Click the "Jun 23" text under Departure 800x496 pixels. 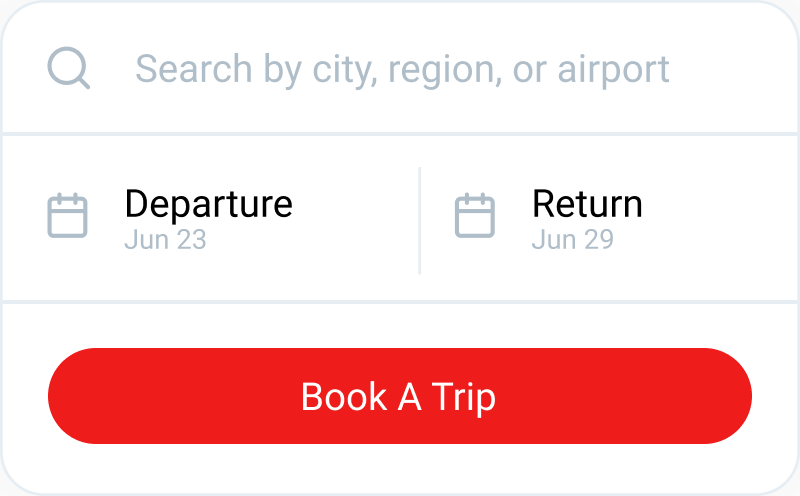pyautogui.click(x=165, y=240)
